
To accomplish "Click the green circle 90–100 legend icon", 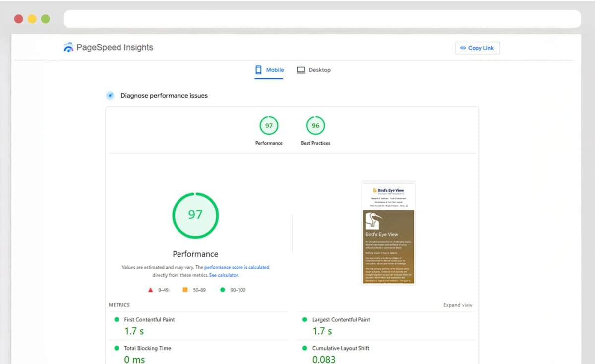I will pyautogui.click(x=222, y=290).
